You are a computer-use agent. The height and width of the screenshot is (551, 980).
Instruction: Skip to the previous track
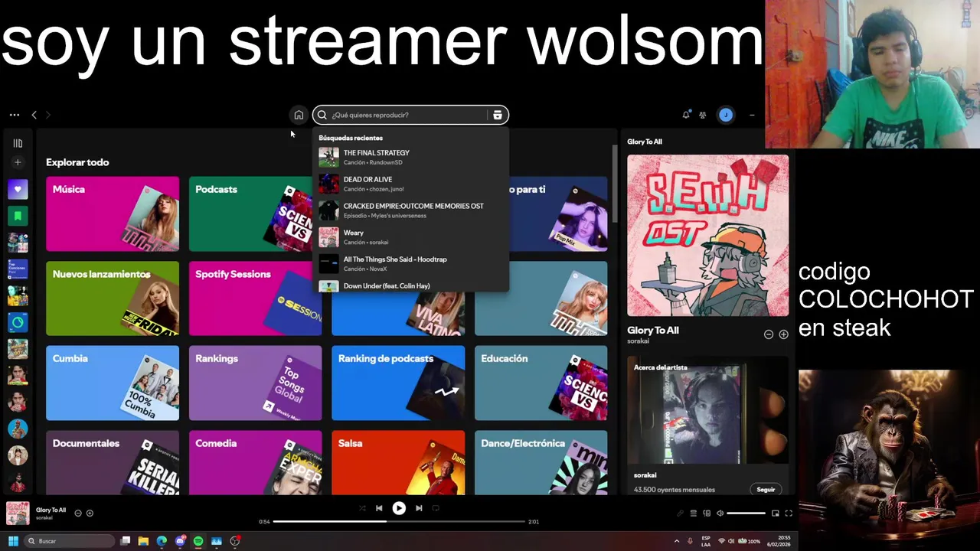[x=379, y=508]
